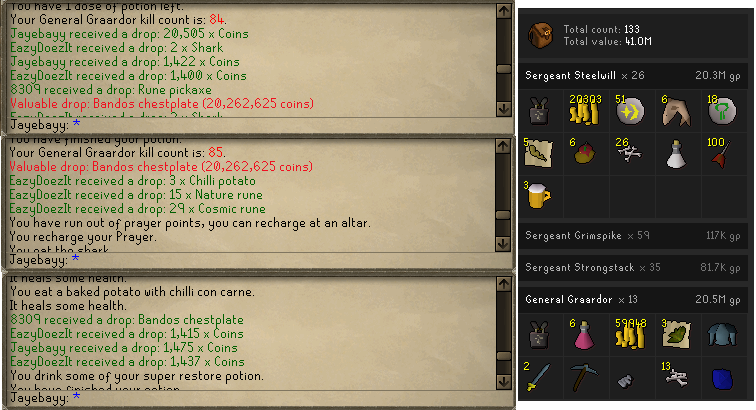Image resolution: width=756 pixels, height=410 pixels.
Task: Click the beer mug loot icon
Action: (538, 195)
